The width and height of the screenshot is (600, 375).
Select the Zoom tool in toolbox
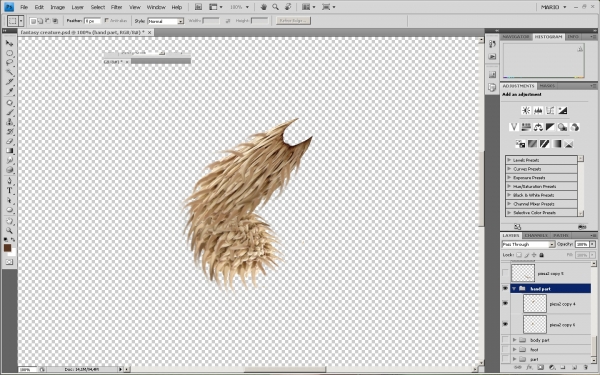click(x=9, y=230)
